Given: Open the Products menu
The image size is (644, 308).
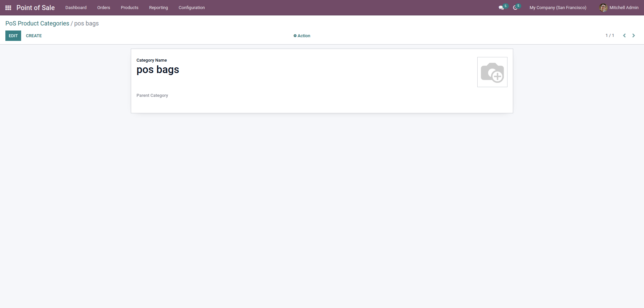Looking at the screenshot, I should 129,8.
